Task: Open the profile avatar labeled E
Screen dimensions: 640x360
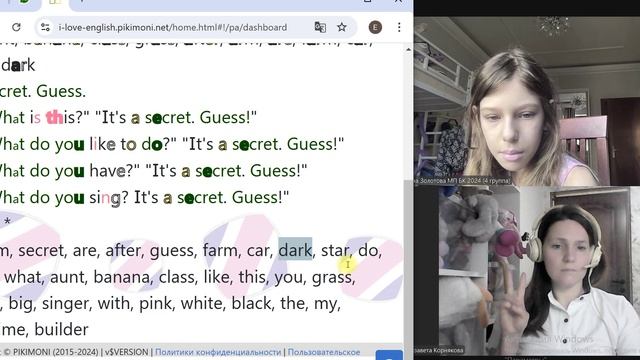Action: point(375,27)
